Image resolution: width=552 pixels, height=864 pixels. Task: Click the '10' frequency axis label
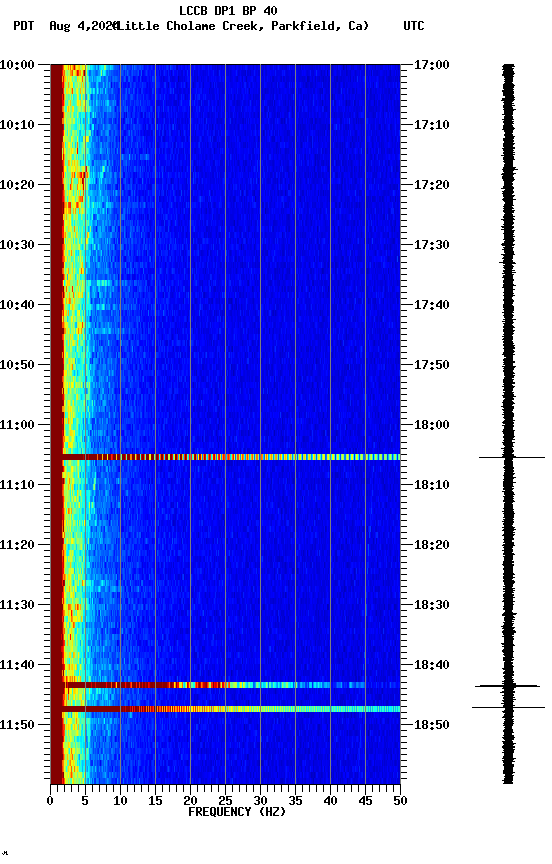pyautogui.click(x=120, y=801)
